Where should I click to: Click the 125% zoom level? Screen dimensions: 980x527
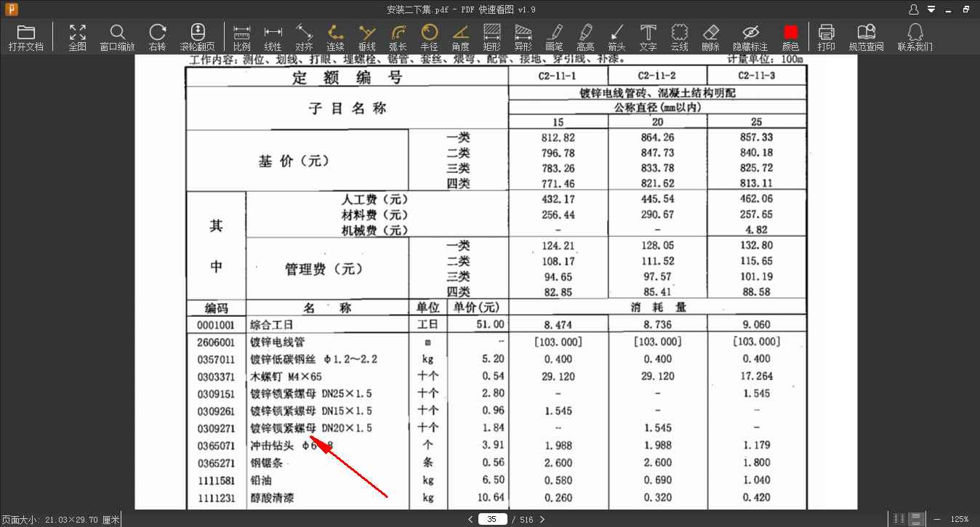point(960,520)
